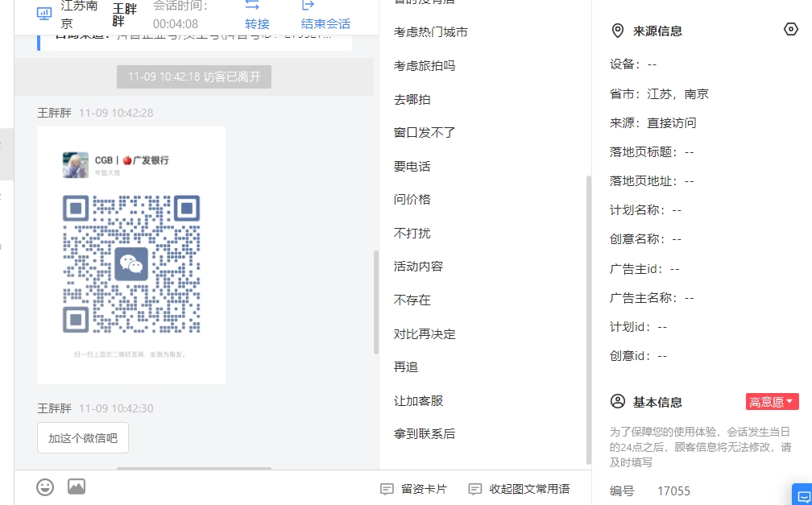Click the 来源信息 section heading
Viewport: 812px width, 505px height.
point(657,31)
